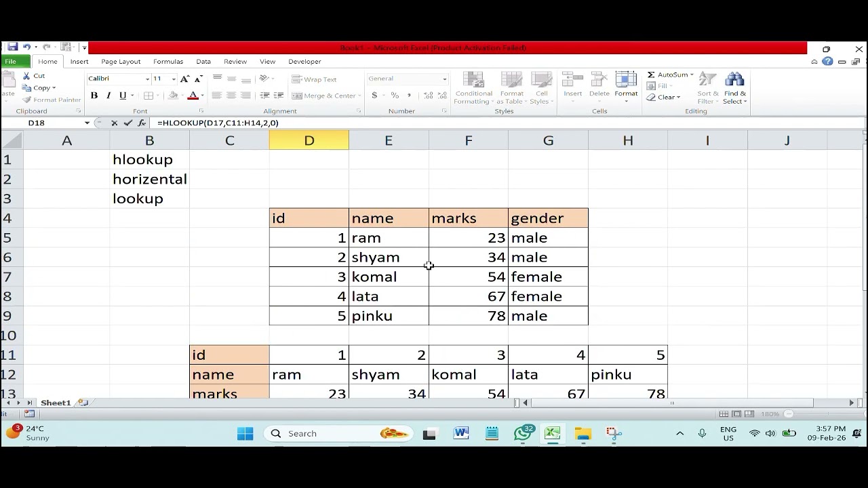Expand the AutoSum dropdown arrow
Viewport: 868px width, 488px height.
pos(692,75)
